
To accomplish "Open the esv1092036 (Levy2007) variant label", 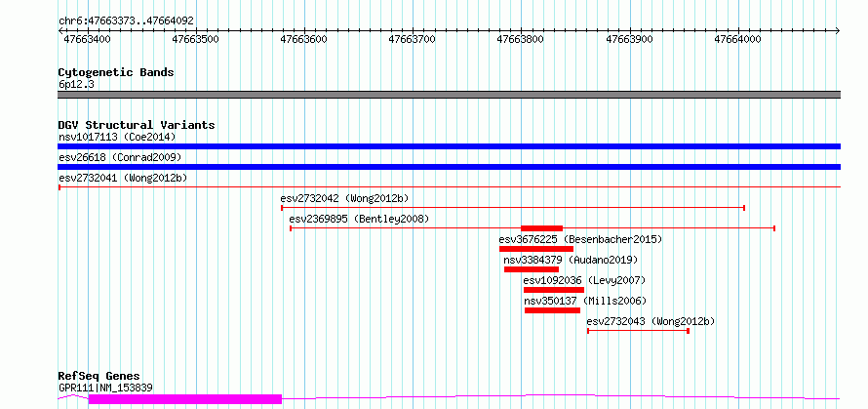I will [x=584, y=280].
